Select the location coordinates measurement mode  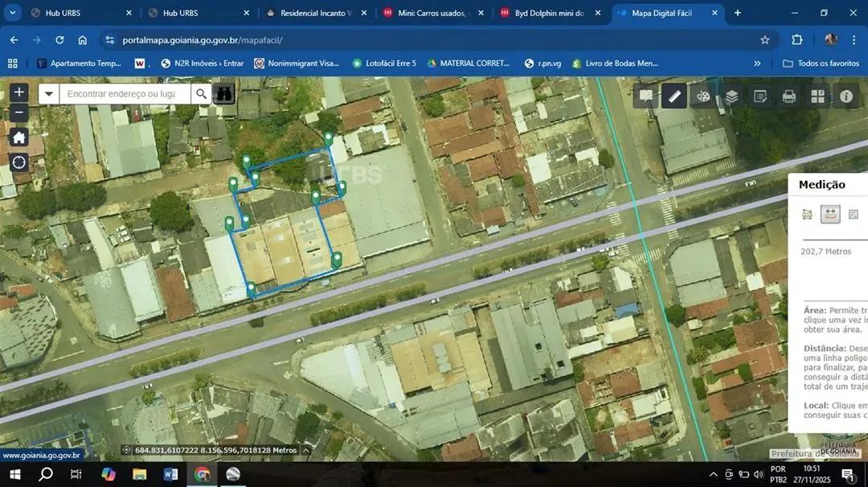854,214
